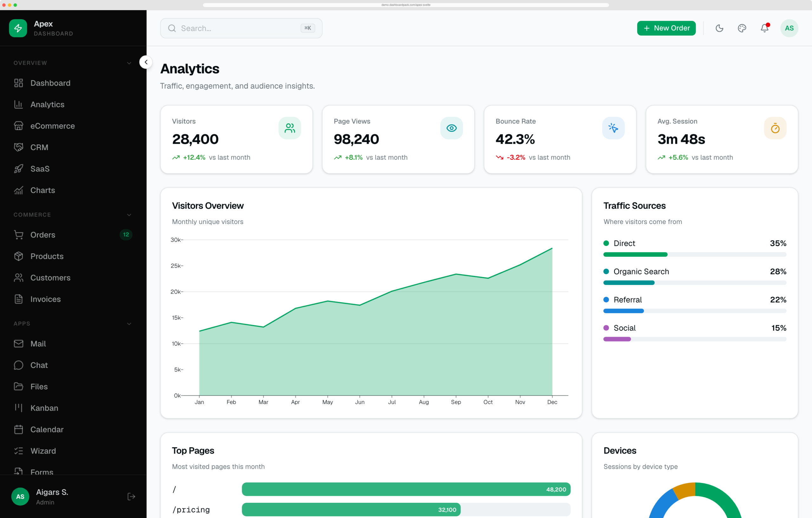This screenshot has height=518, width=812.
Task: Click the Charts line graph icon
Action: [x=18, y=190]
